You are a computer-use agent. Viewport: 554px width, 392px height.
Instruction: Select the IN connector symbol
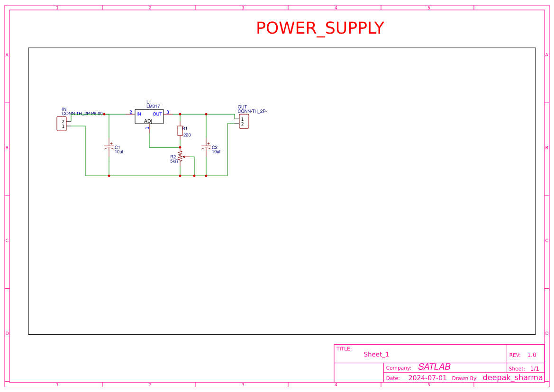click(61, 124)
